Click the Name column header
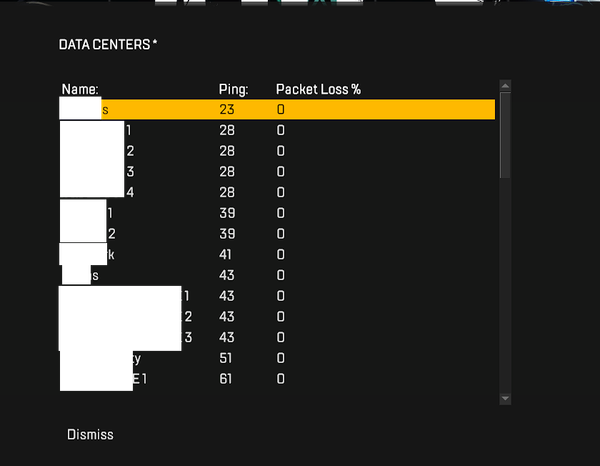Viewport: 600px width, 466px height. coord(80,89)
